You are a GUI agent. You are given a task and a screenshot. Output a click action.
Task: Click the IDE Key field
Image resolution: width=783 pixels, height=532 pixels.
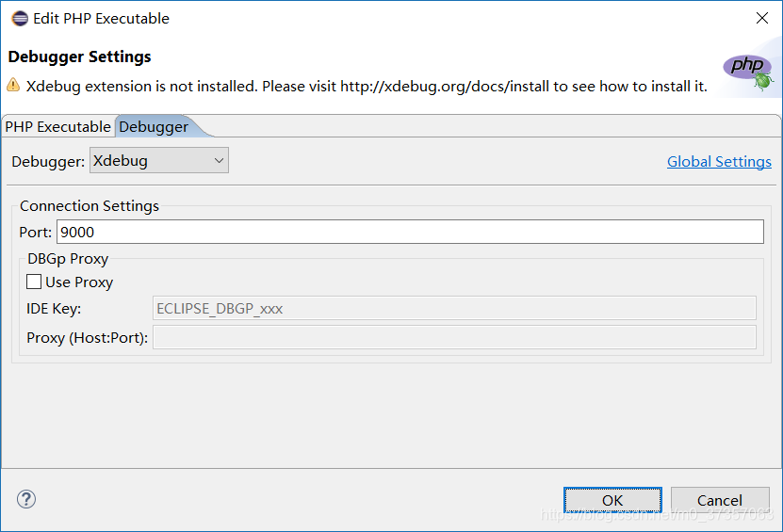coord(454,309)
